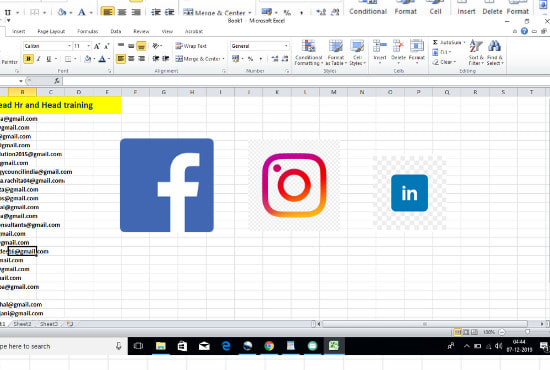Expand the Font Color dropdown arrow
Image resolution: width=550 pixels, height=370 pixels.
(x=109, y=59)
